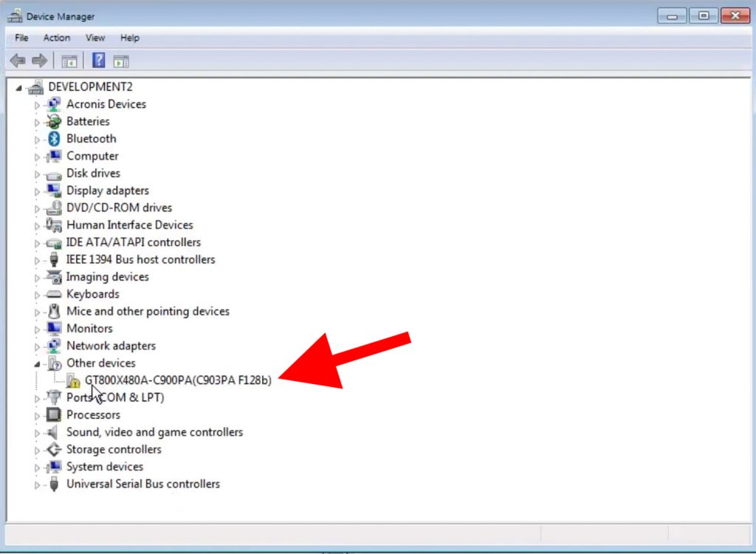Click the Batteries device icon
Viewport: 756px width, 554px height.
(x=54, y=122)
